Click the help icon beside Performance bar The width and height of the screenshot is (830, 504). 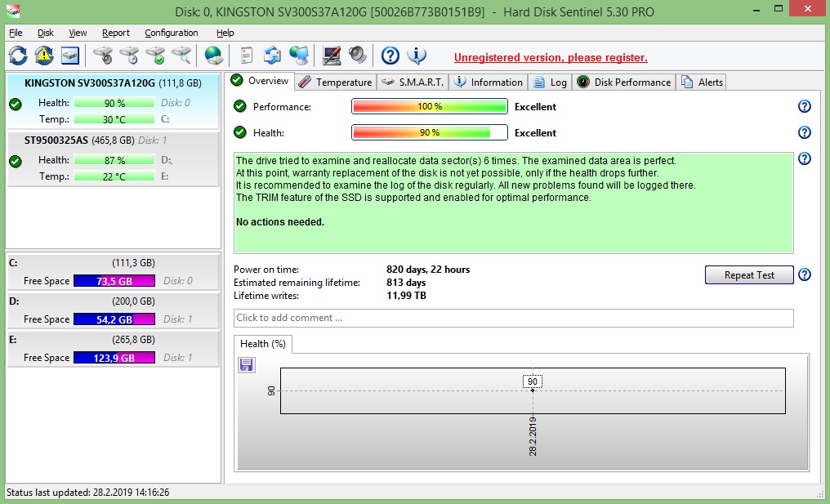tap(804, 106)
